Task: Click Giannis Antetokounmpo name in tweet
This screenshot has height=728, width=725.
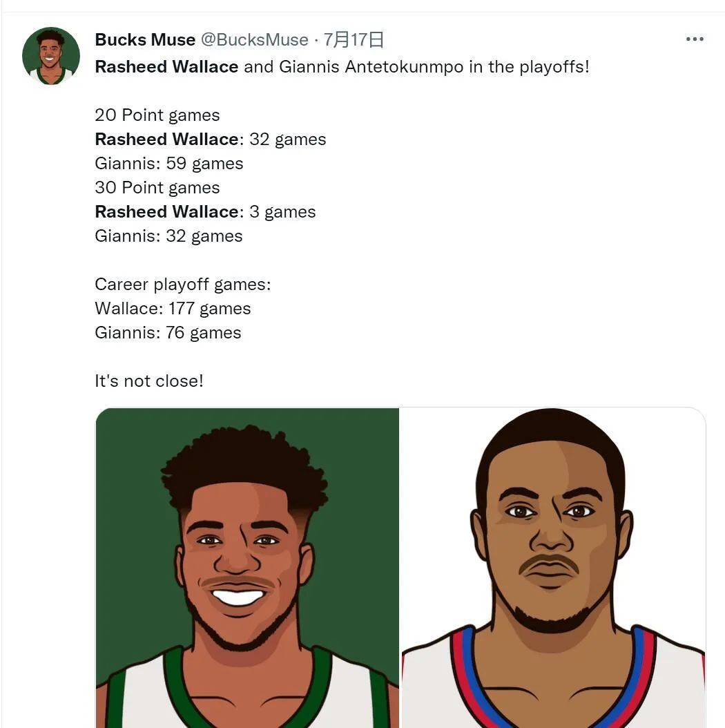Action: [371, 67]
